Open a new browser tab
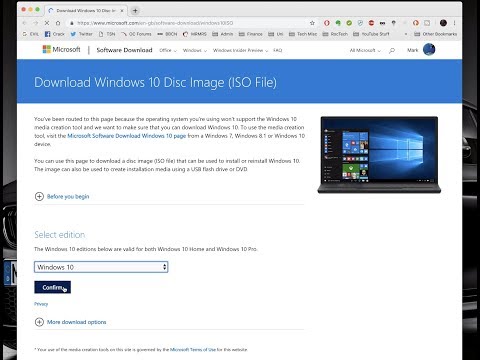This screenshot has width=480, height=360. point(135,11)
